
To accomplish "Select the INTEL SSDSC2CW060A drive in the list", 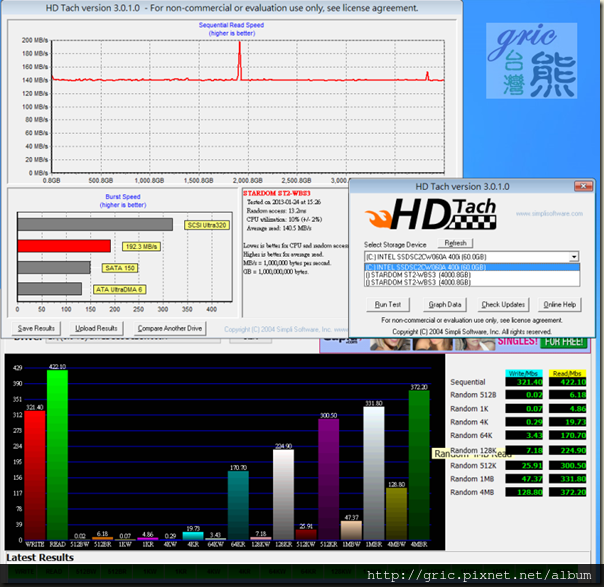I will point(472,267).
